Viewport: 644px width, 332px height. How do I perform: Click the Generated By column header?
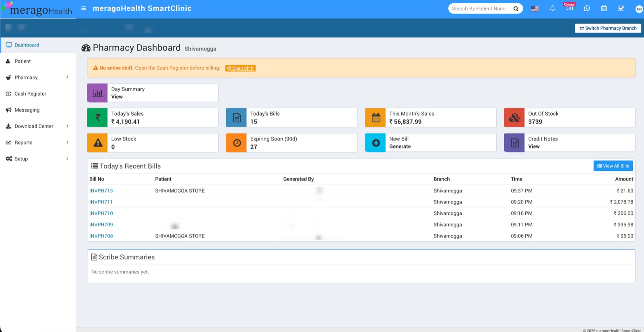click(298, 179)
